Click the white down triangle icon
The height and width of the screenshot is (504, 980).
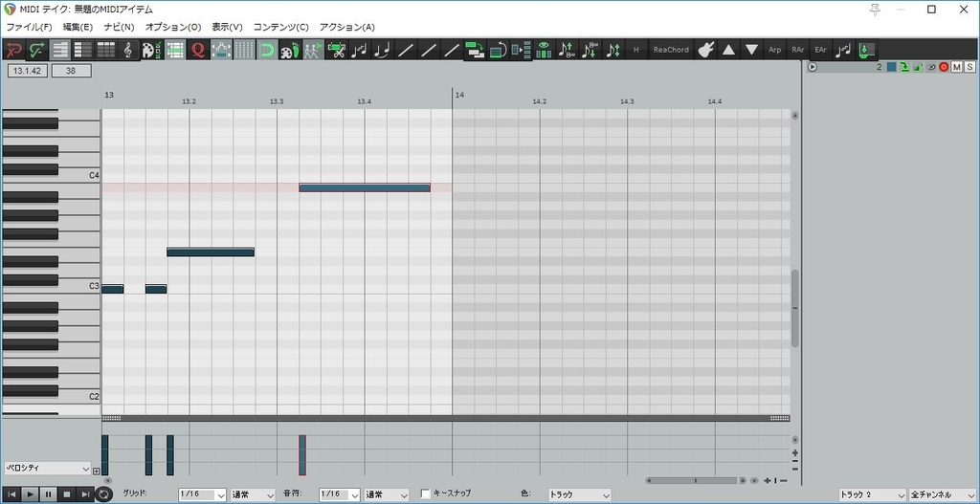pos(752,50)
